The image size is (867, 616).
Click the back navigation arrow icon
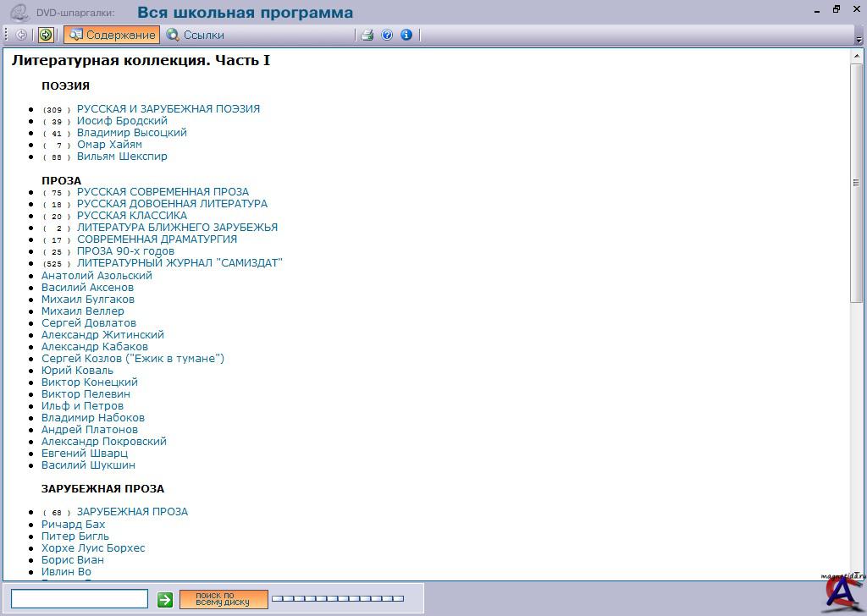[x=22, y=35]
